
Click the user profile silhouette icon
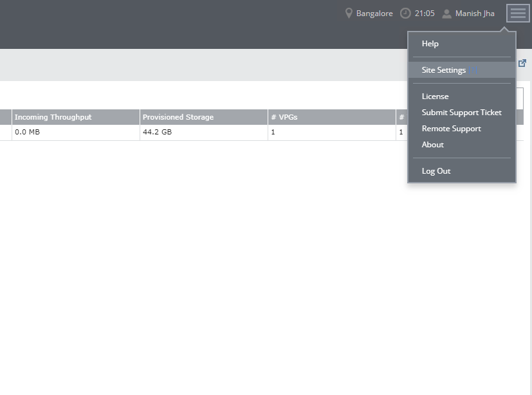click(x=446, y=14)
